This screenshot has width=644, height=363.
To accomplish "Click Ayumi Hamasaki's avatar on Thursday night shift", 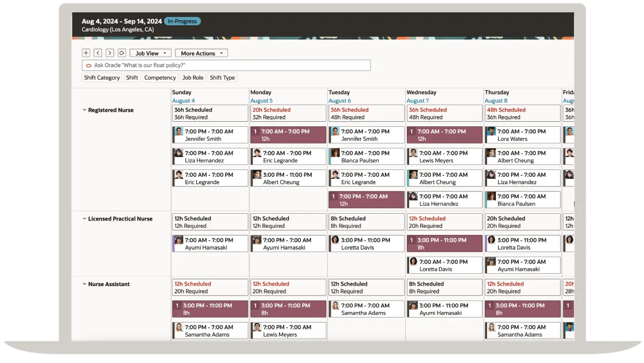I will 491,262.
